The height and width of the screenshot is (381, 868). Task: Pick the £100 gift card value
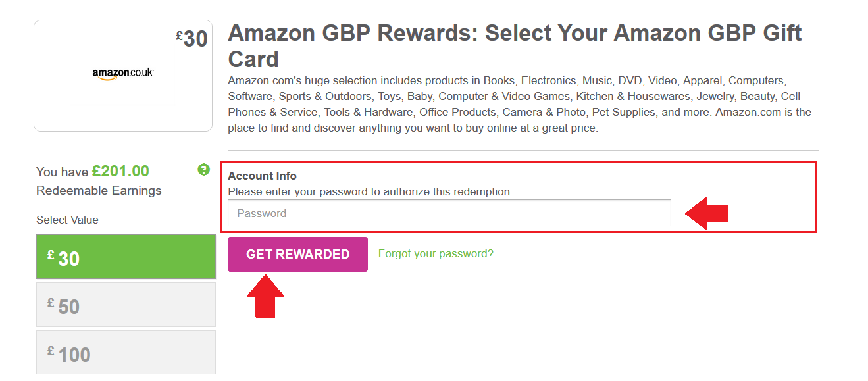[x=126, y=353]
